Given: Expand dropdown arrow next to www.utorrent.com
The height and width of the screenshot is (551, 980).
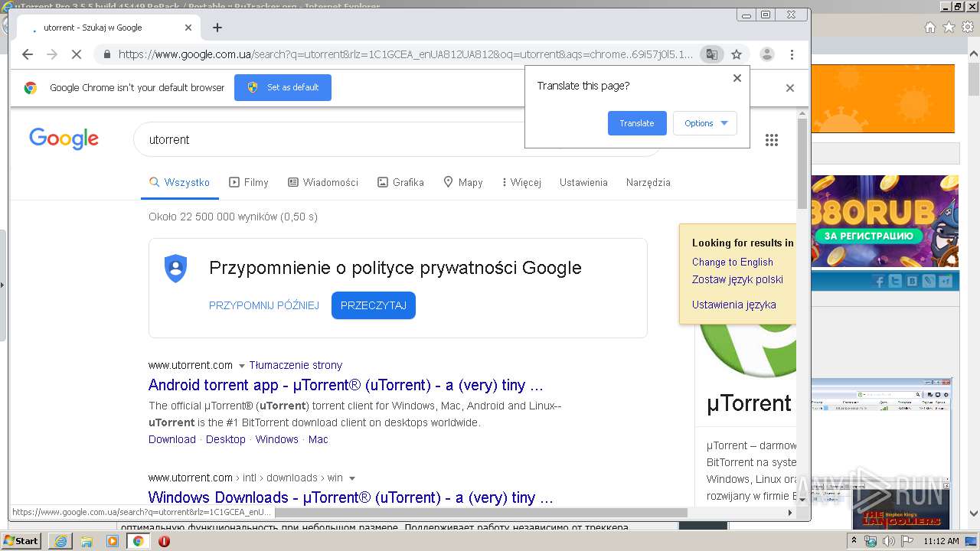Looking at the screenshot, I should tap(242, 366).
